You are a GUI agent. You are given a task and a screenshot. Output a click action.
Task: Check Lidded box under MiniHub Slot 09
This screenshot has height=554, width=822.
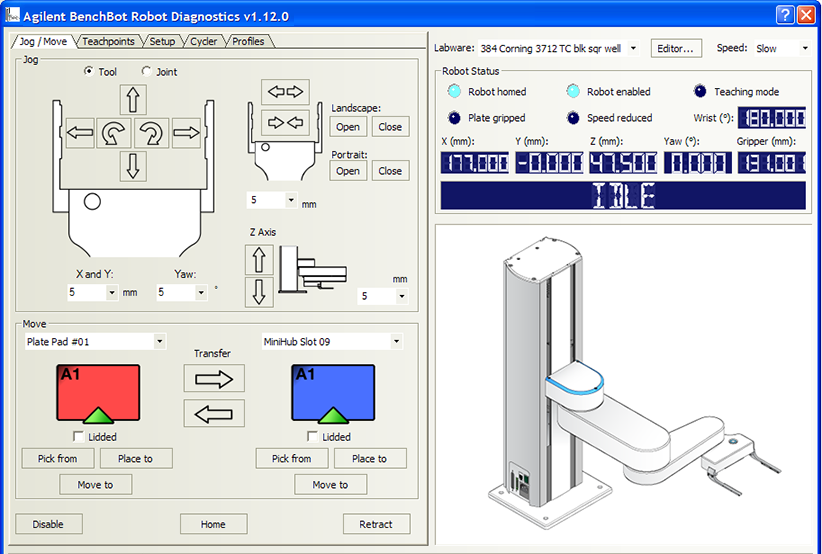click(x=313, y=437)
